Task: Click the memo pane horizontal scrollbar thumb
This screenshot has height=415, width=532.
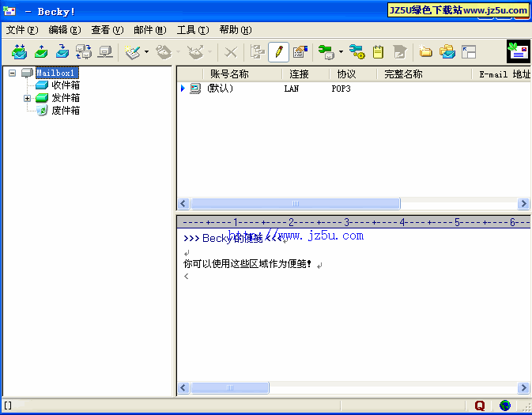Action: (x=230, y=387)
